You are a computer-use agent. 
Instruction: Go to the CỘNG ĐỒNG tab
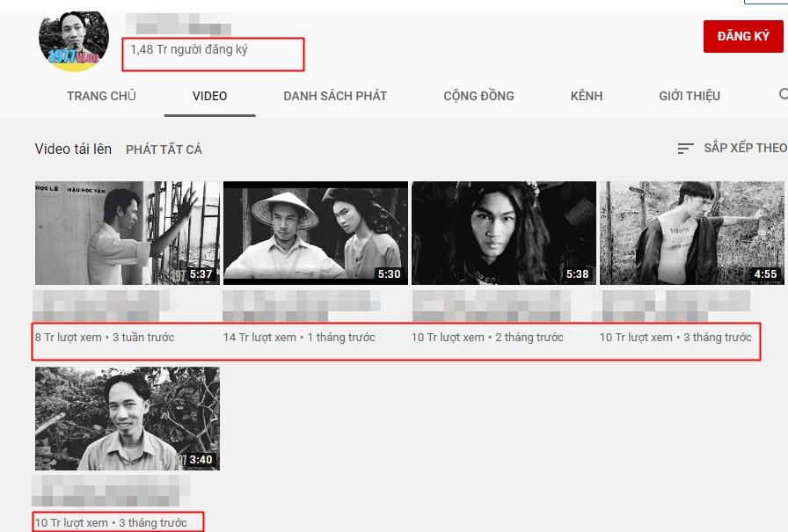pyautogui.click(x=478, y=96)
